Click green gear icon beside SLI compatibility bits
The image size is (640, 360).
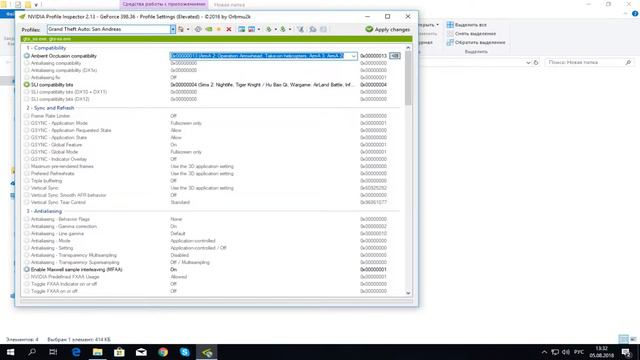pos(27,84)
